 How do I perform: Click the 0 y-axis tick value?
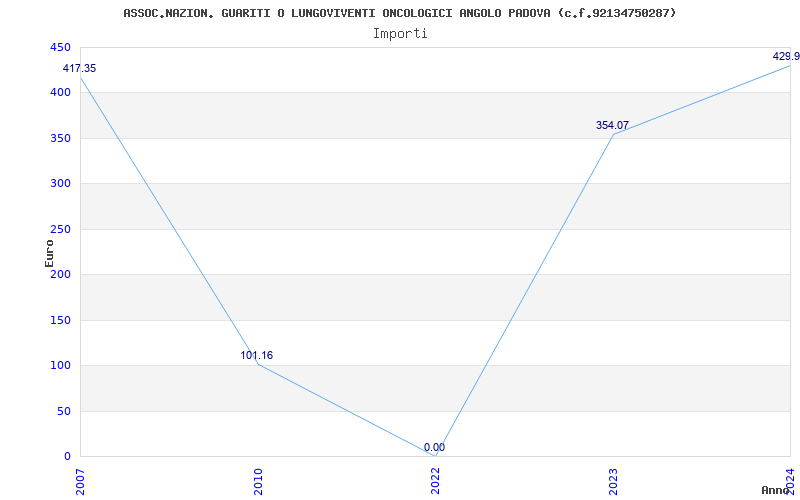click(65, 457)
